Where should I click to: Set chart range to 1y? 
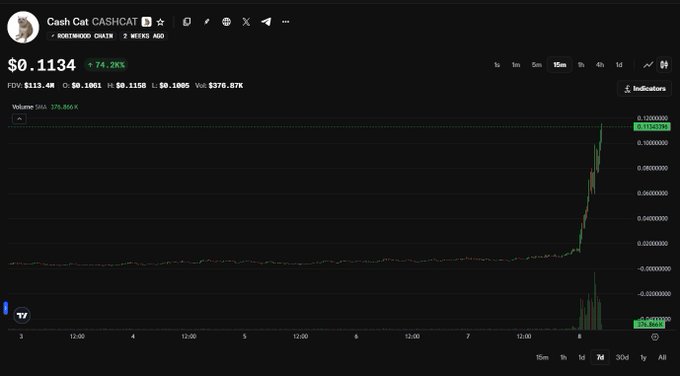click(x=644, y=357)
